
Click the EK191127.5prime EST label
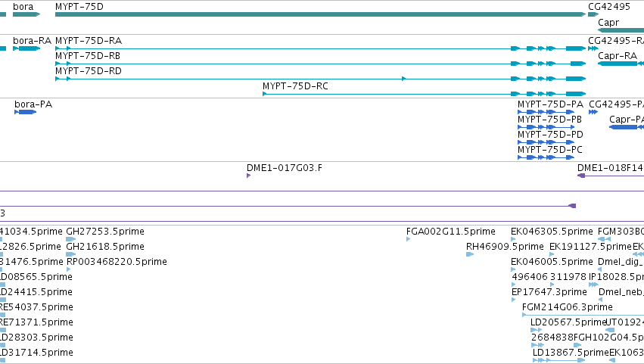[590, 247]
